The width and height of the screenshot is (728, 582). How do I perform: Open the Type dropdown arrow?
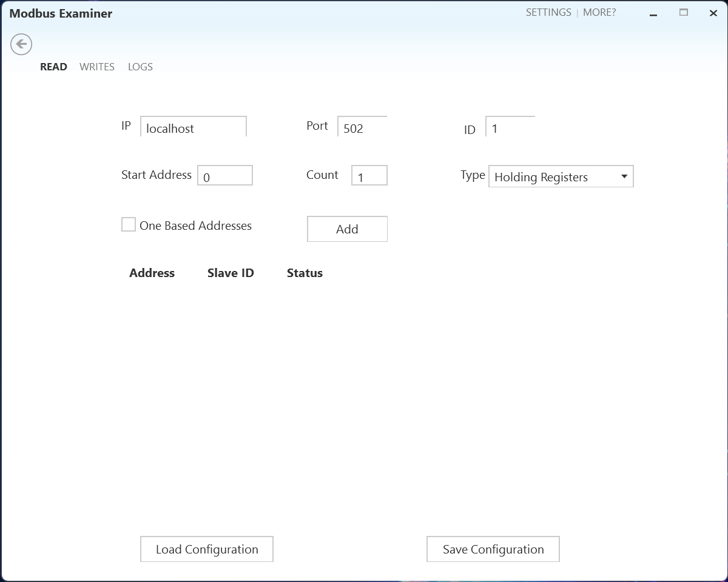pos(624,176)
